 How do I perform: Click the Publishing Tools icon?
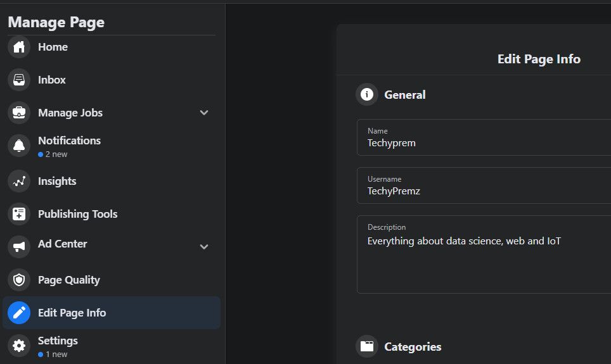tap(19, 214)
